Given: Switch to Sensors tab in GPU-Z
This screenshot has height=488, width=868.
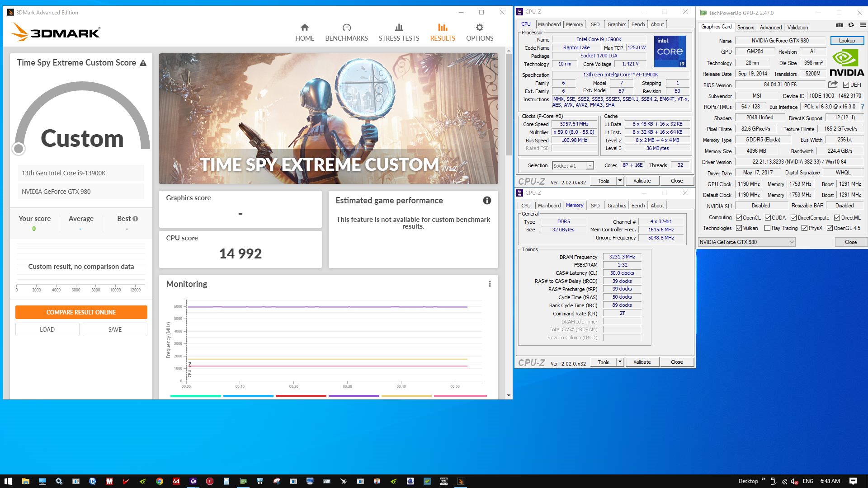Looking at the screenshot, I should coord(745,28).
